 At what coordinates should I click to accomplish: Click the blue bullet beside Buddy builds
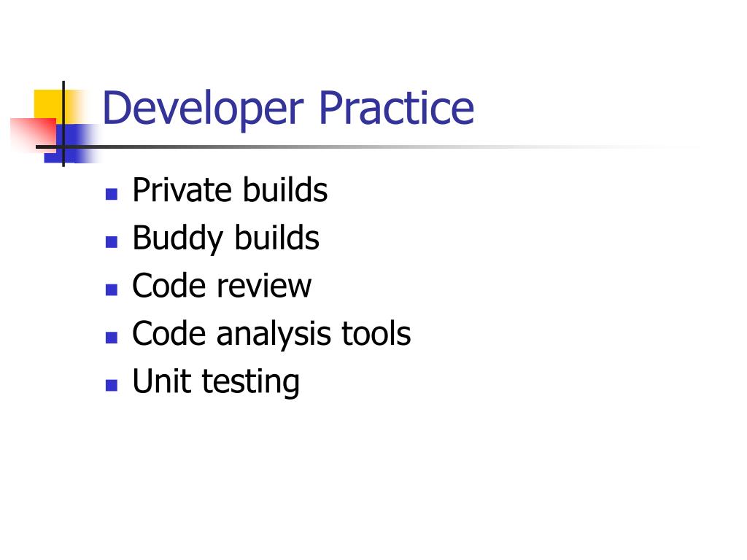coord(112,242)
